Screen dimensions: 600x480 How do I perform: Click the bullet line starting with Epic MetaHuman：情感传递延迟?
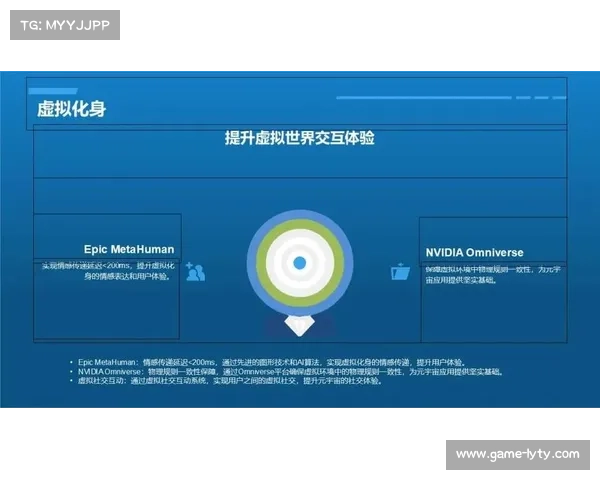point(272,362)
